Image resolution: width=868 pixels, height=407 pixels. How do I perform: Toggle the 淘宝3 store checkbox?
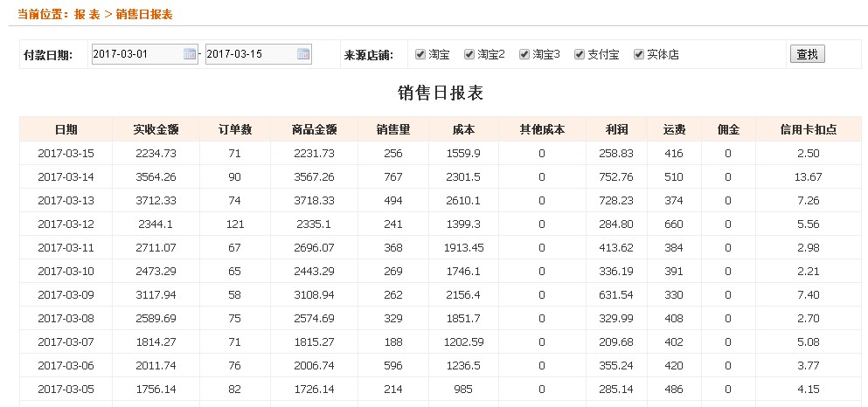tap(524, 54)
